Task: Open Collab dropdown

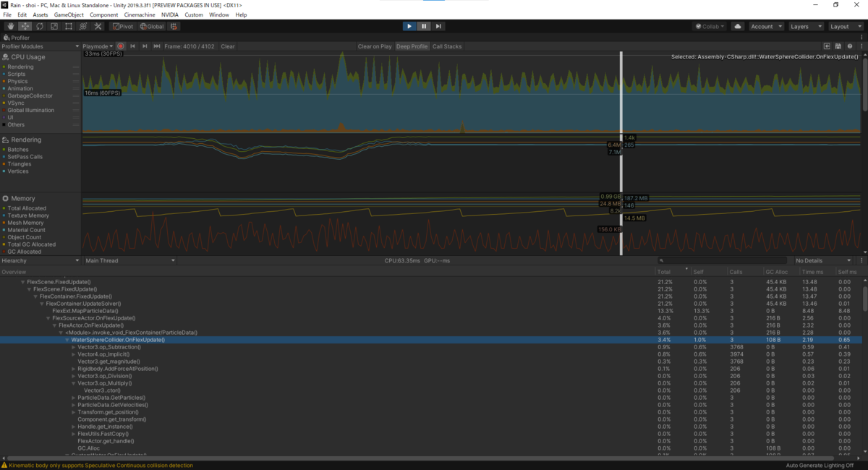Action: [x=710, y=26]
